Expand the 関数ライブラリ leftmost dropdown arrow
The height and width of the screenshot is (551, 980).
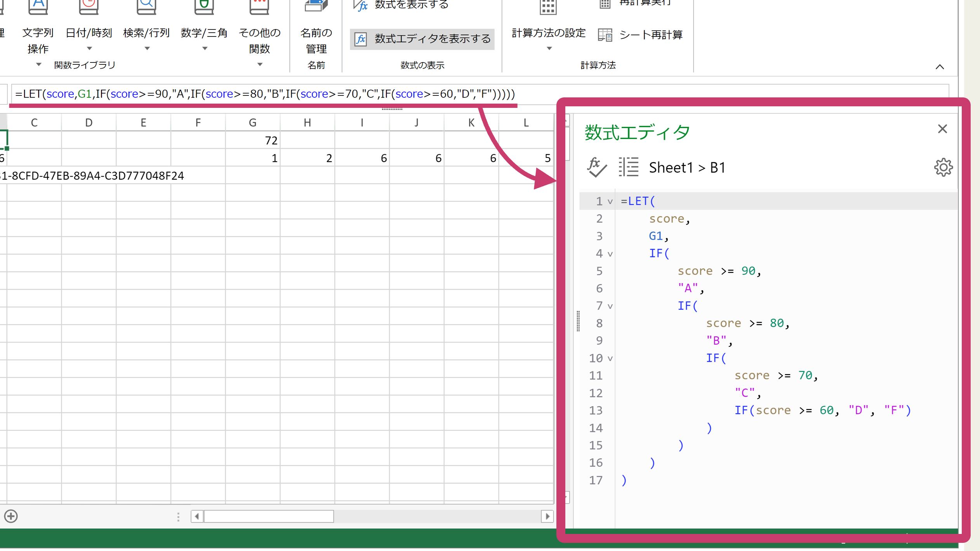point(38,64)
